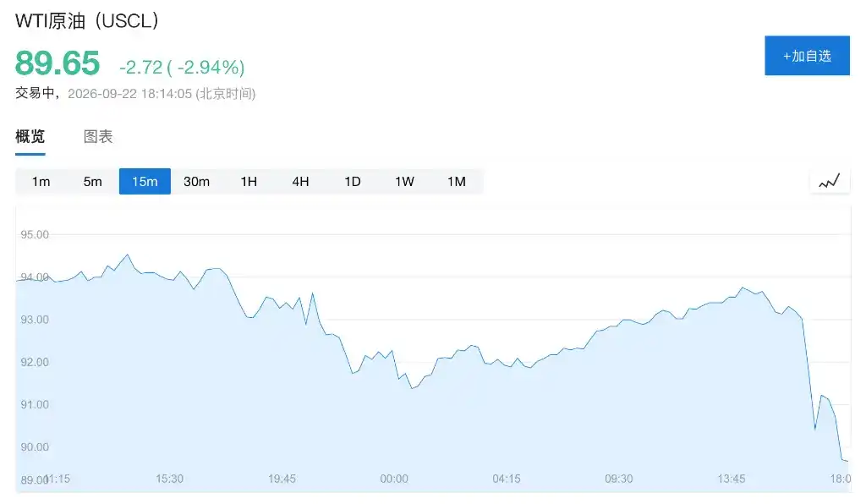Click the 95.00 price axis label
866x504 pixels.
tap(35, 234)
